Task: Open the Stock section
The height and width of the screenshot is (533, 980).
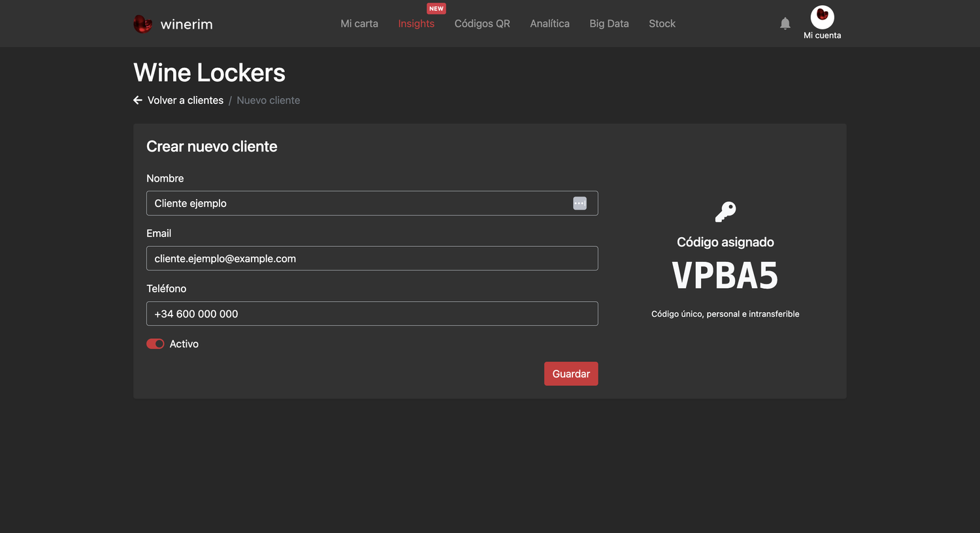Action: point(662,24)
